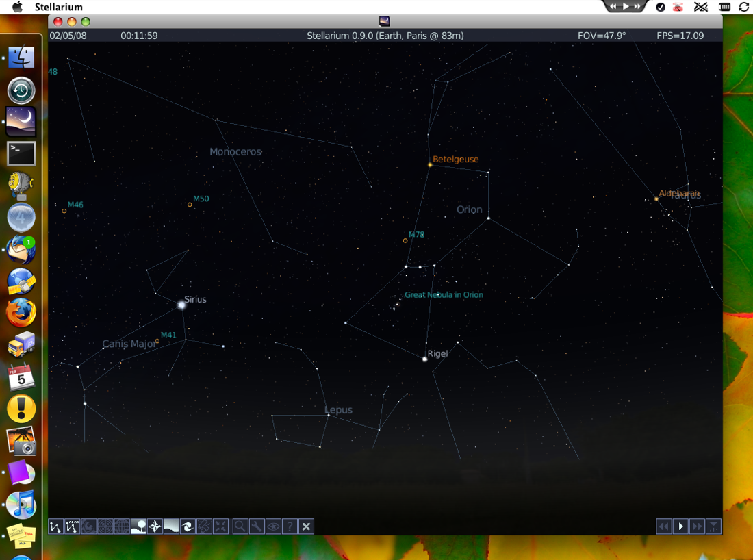
Task: Click the battery-style menu bar icon
Action: tap(724, 7)
